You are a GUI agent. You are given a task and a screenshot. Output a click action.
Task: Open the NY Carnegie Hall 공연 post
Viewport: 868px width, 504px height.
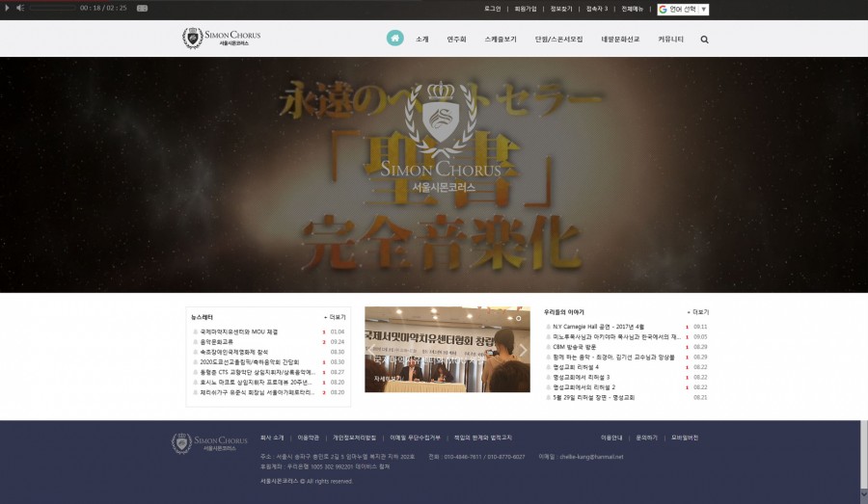[598, 327]
